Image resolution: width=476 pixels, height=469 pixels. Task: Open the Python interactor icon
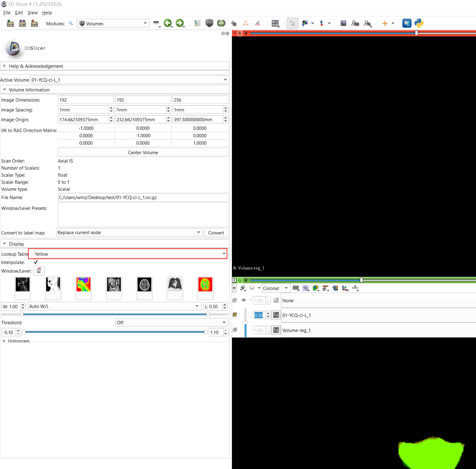tap(419, 23)
